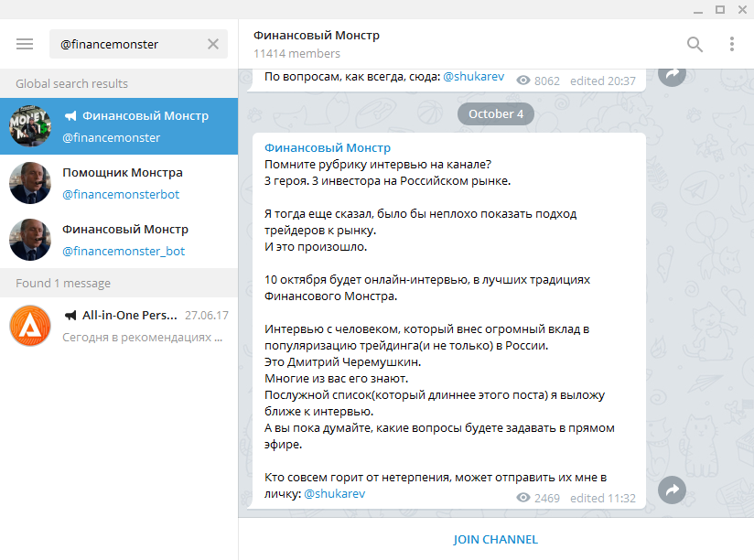Click @shukarev link in the top message
This screenshot has height=560, width=754.
473,79
